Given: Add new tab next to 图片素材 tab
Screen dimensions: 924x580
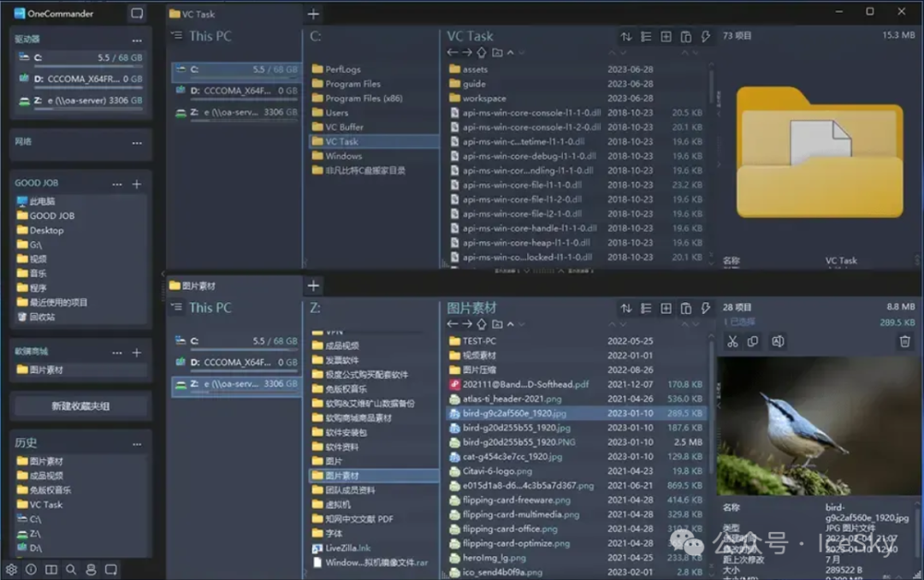Looking at the screenshot, I should tap(313, 286).
